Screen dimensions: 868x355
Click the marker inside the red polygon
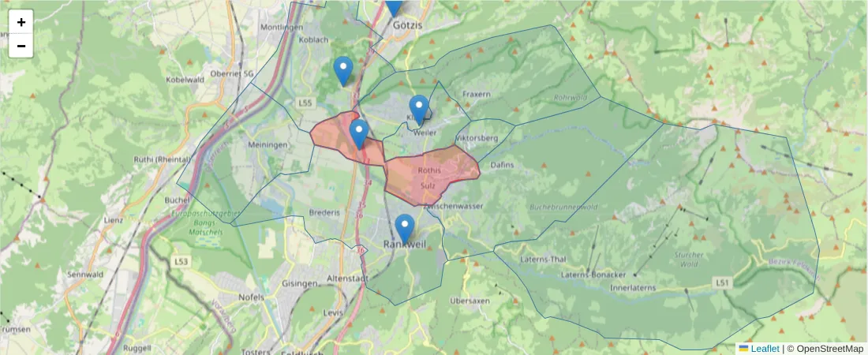click(x=359, y=134)
